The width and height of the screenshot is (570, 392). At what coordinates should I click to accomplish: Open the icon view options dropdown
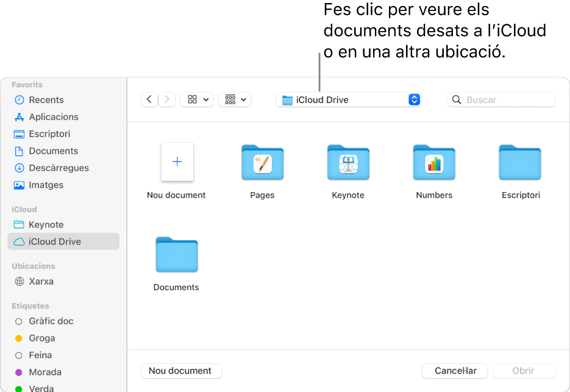[x=196, y=99]
